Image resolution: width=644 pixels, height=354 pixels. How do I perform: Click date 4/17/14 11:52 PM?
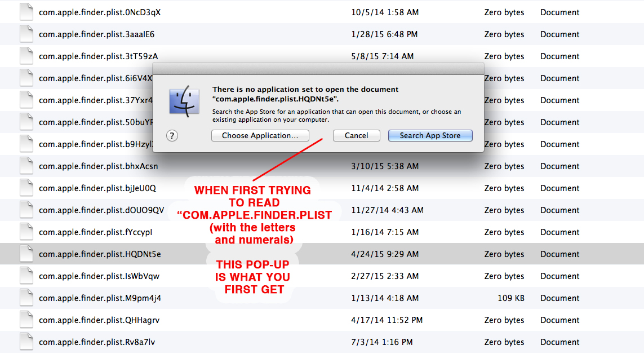[x=387, y=320]
